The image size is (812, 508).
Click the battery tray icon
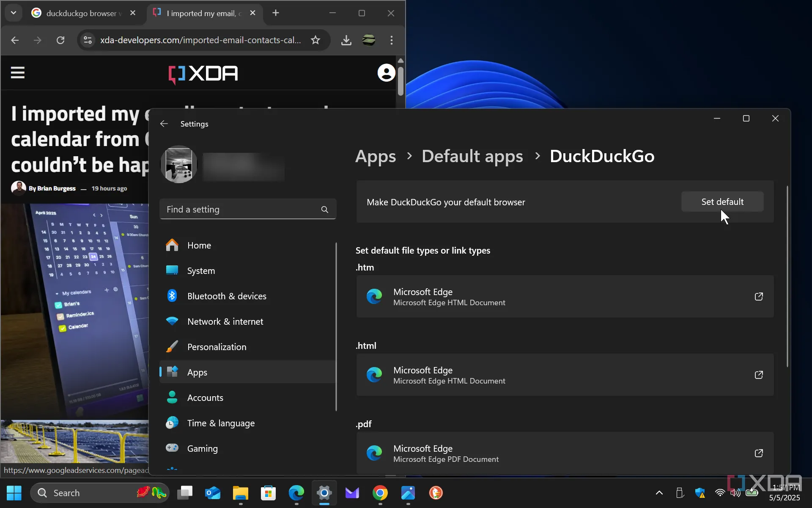(x=752, y=493)
